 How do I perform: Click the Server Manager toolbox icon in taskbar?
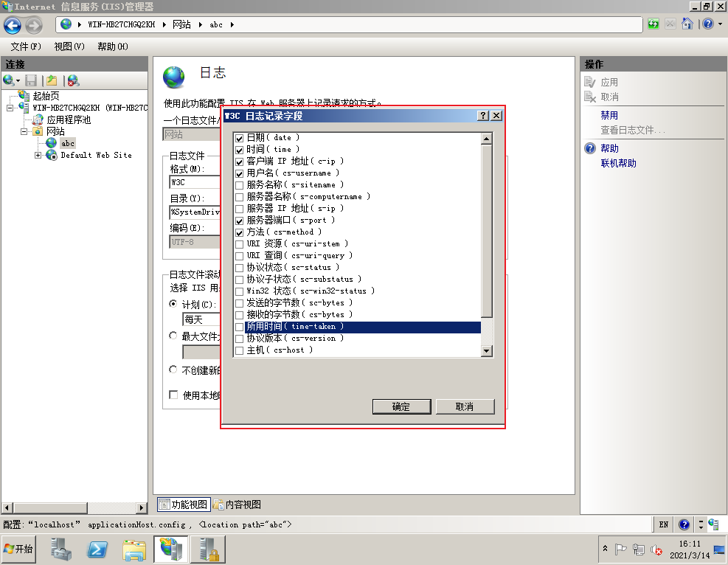coord(60,550)
